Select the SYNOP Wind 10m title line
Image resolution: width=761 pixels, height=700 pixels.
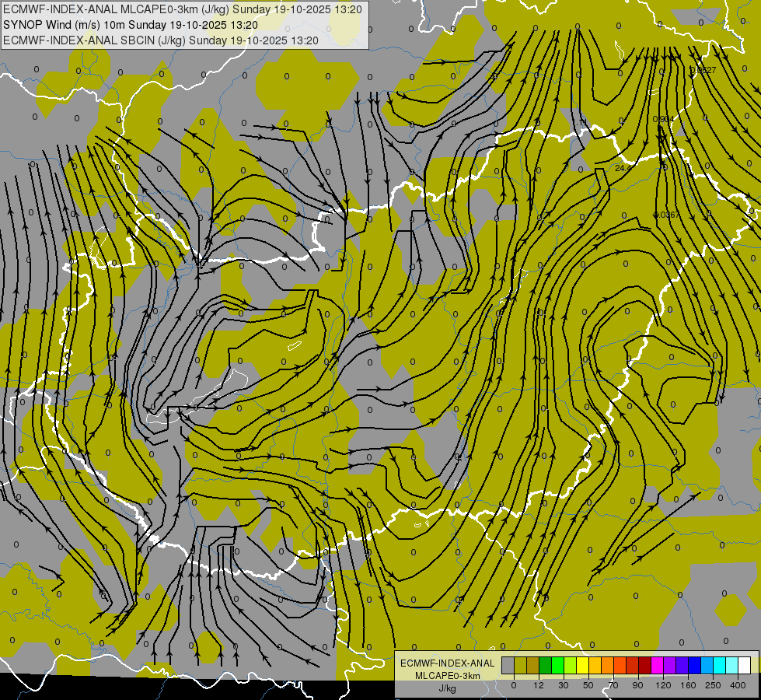click(x=130, y=25)
